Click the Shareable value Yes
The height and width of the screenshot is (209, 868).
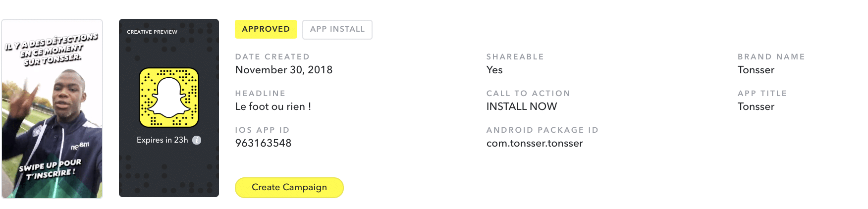coord(494,70)
